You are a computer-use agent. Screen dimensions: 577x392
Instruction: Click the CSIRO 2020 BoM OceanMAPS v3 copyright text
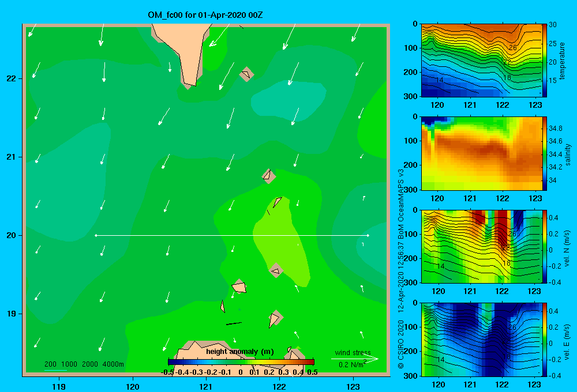401,269
